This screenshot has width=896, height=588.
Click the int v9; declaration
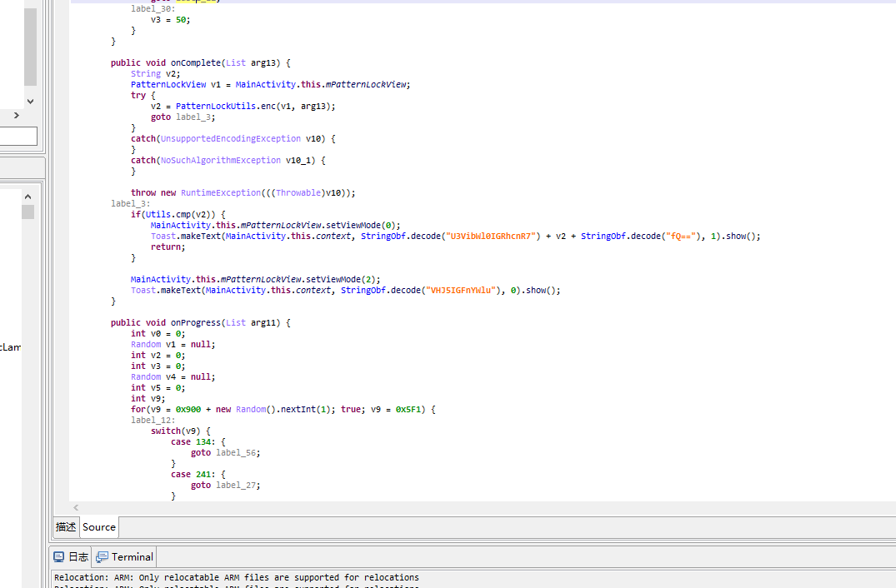pyautogui.click(x=148, y=398)
